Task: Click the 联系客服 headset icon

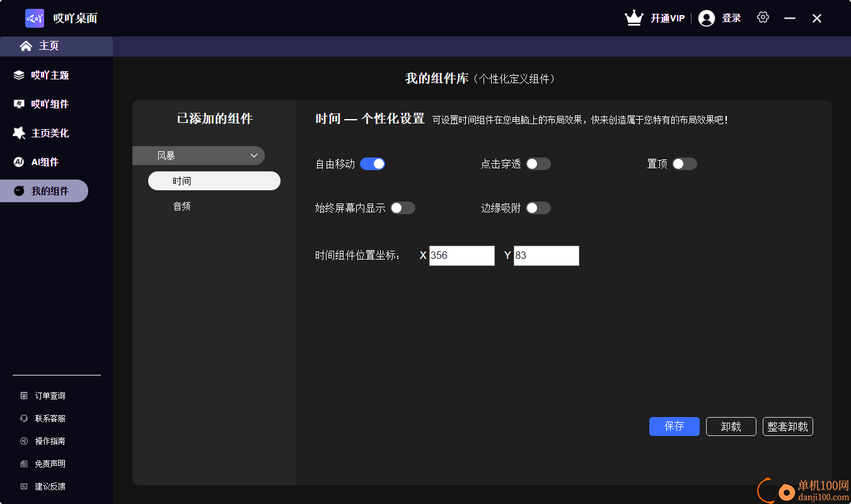Action: pyautogui.click(x=24, y=418)
